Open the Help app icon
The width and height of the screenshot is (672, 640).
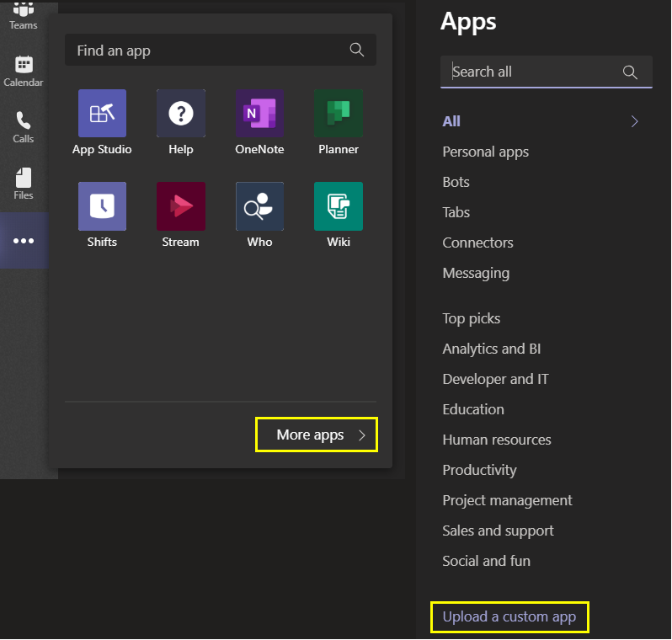[x=181, y=114]
